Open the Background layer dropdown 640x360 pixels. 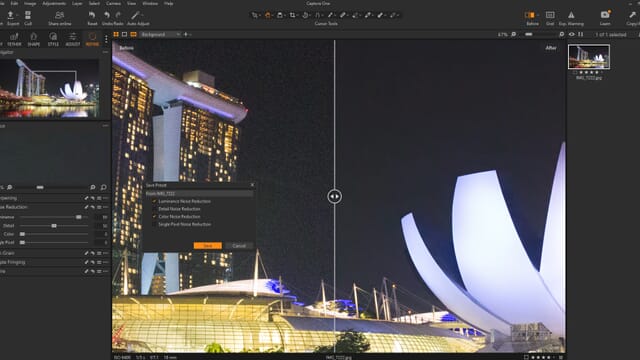click(x=160, y=35)
